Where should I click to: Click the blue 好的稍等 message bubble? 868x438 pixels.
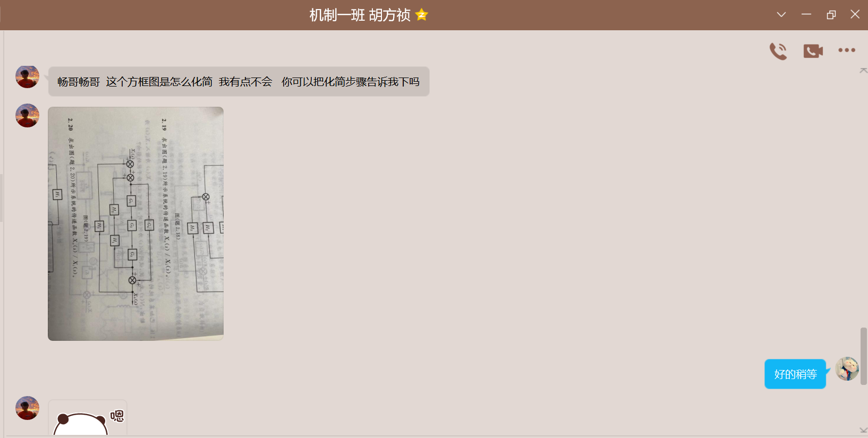(795, 374)
